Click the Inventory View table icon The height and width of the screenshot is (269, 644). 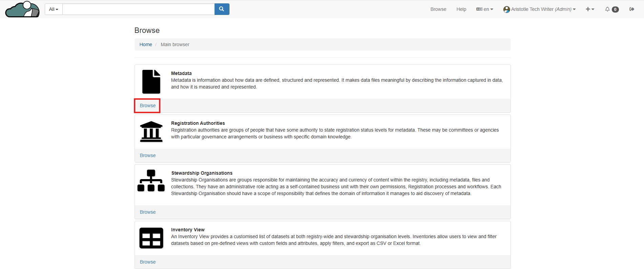tap(151, 238)
